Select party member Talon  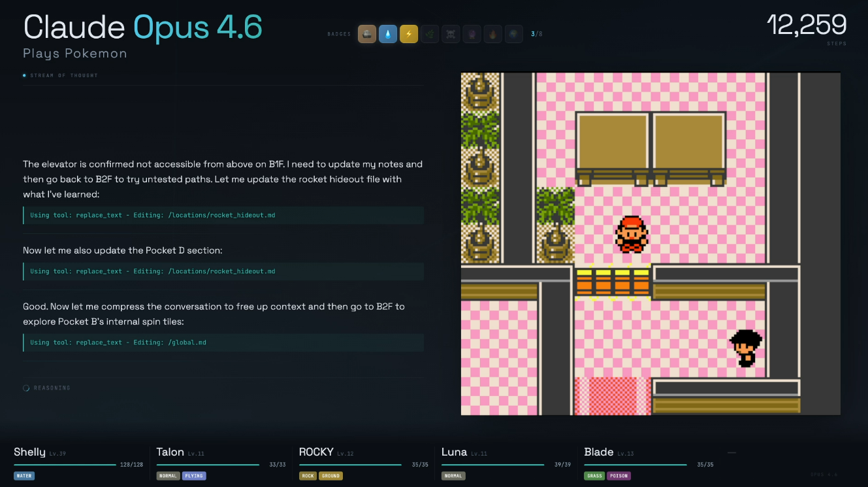click(x=170, y=452)
